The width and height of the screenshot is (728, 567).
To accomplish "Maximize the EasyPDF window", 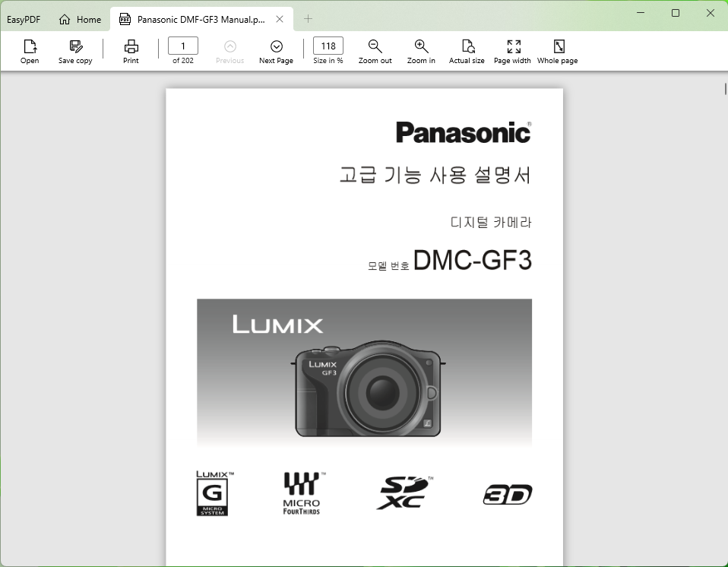I will [676, 13].
